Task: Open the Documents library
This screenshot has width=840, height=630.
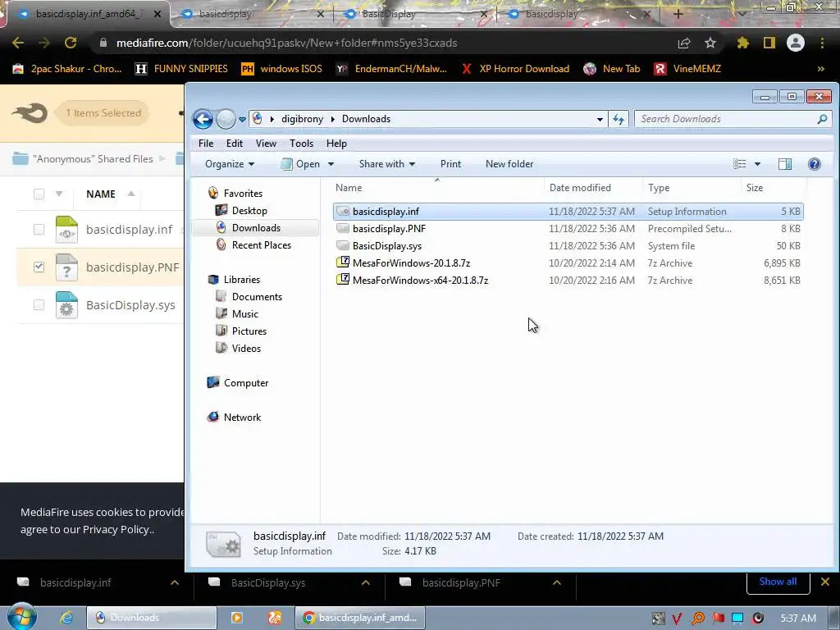Action: point(257,297)
